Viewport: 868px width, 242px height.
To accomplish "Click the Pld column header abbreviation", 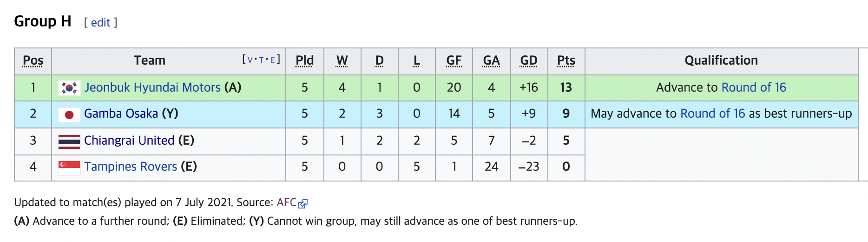I will [305, 60].
